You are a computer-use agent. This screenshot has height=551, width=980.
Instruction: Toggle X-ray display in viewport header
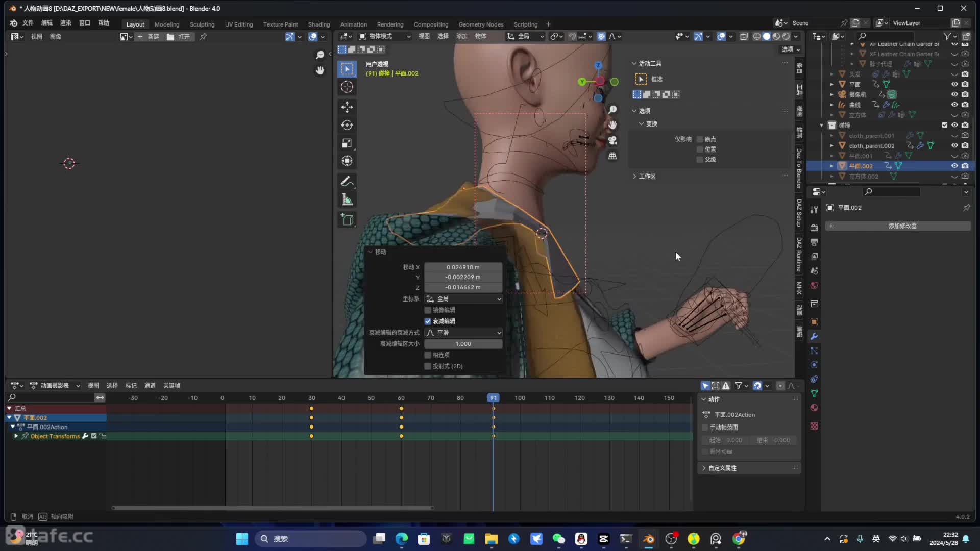(744, 36)
